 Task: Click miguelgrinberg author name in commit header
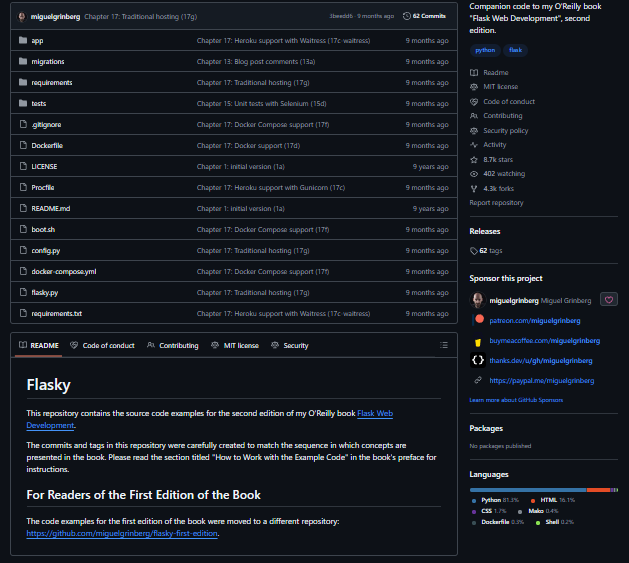click(x=55, y=16)
